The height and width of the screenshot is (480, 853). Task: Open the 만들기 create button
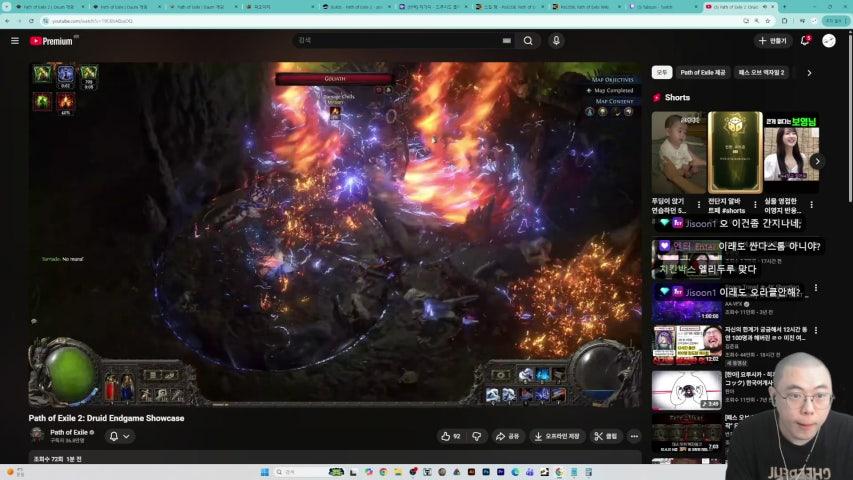772,40
